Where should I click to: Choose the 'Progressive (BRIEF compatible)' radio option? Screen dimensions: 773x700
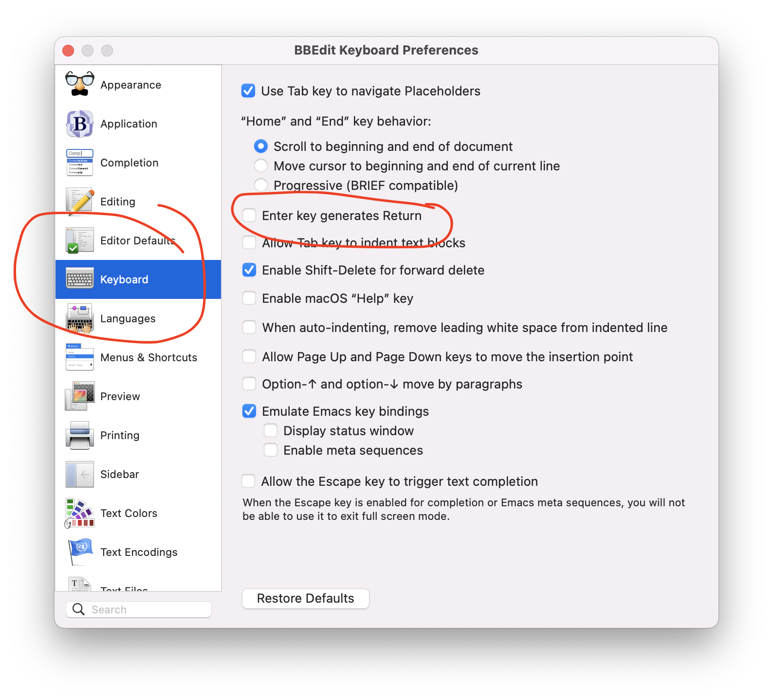tap(261, 185)
